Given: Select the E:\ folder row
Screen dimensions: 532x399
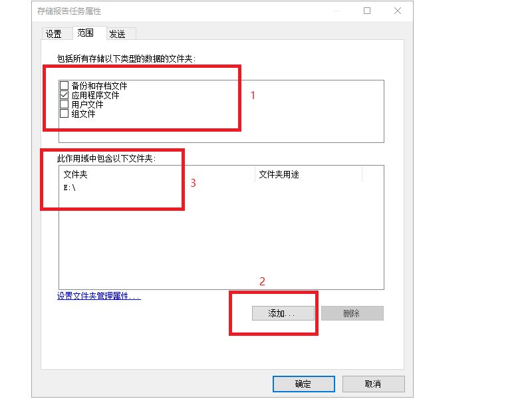Looking at the screenshot, I should (x=221, y=188).
